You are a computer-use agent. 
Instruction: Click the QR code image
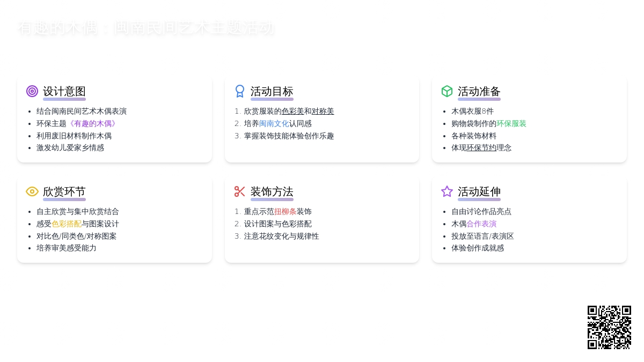(x=609, y=327)
